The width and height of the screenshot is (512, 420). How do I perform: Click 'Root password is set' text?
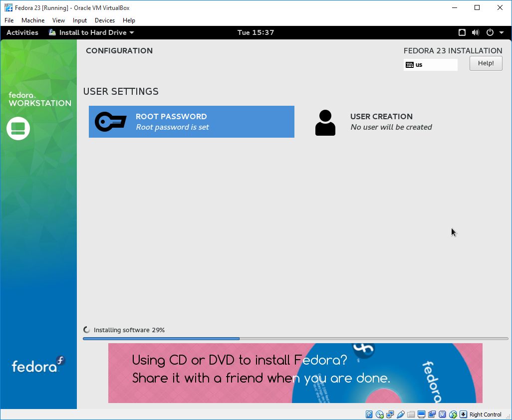coord(172,127)
